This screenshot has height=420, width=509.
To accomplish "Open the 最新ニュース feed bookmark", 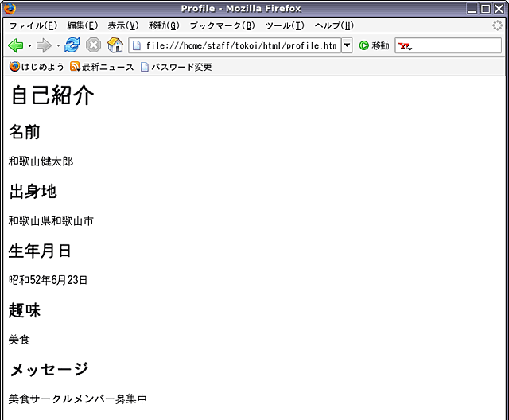I will (102, 67).
